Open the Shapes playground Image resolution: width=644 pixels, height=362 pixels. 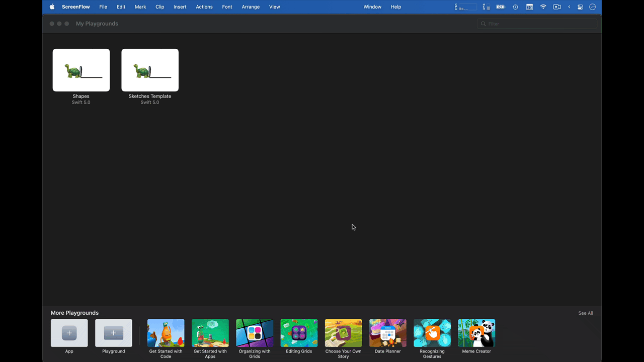tap(81, 69)
